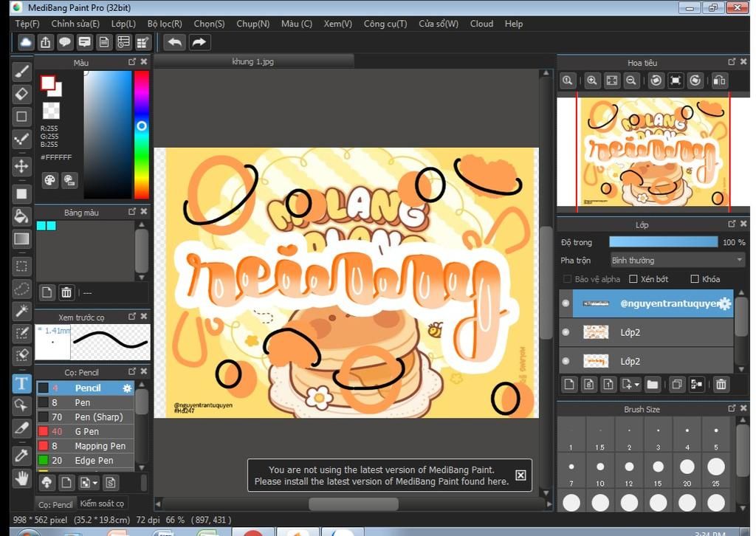Viewport: 756px width, 536px height.
Task: Activate the Move tool
Action: click(x=21, y=166)
